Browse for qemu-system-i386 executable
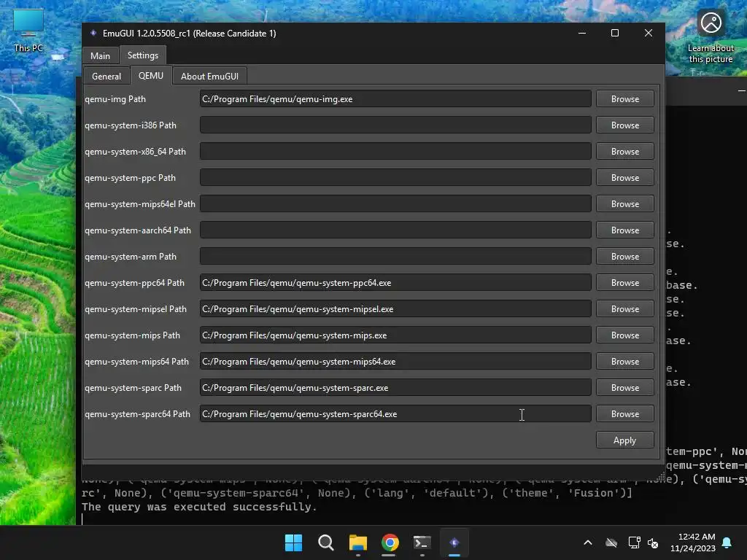 (x=625, y=125)
